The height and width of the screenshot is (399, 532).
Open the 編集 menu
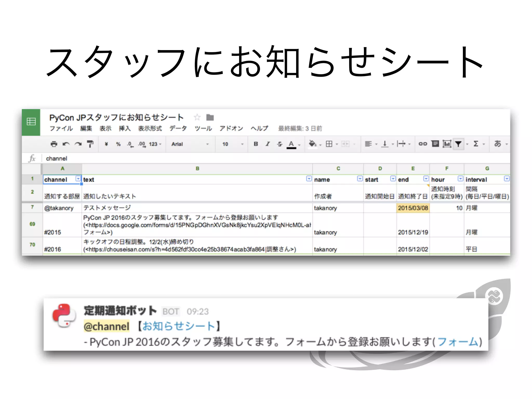pos(86,129)
